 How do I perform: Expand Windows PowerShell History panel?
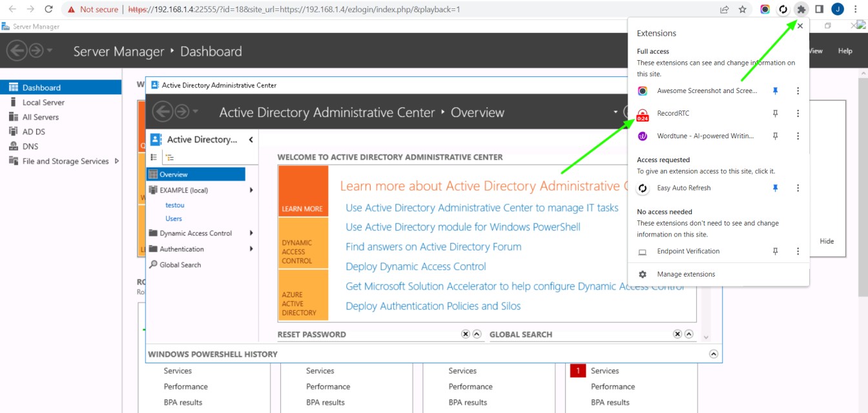pyautogui.click(x=714, y=354)
